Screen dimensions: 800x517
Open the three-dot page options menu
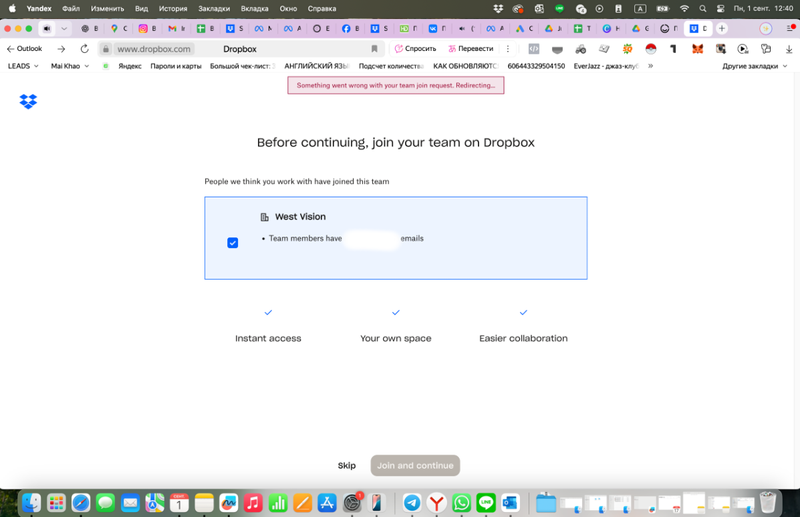(x=508, y=49)
